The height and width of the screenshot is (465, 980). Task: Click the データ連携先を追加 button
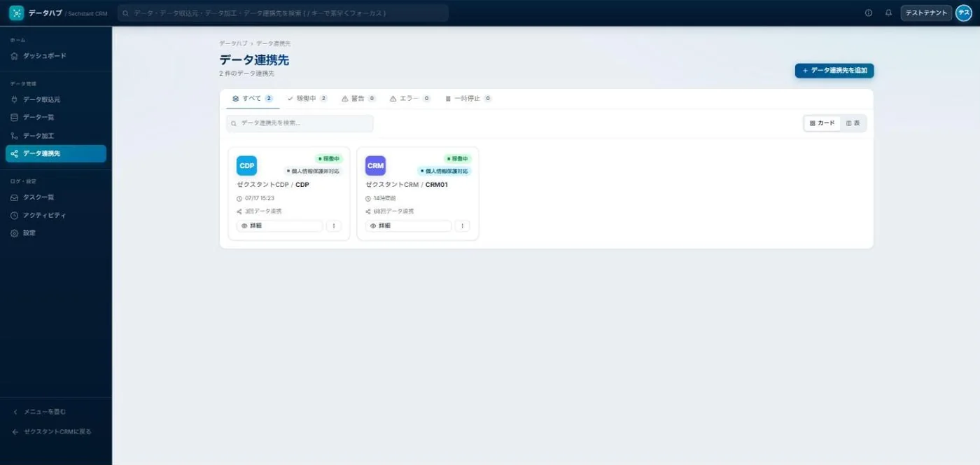[x=834, y=71]
